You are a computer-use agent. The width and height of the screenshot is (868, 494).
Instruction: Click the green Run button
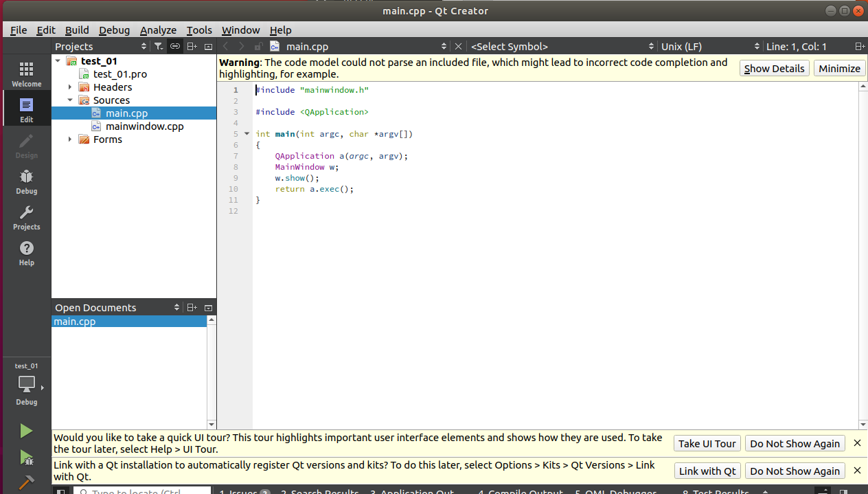(x=26, y=431)
